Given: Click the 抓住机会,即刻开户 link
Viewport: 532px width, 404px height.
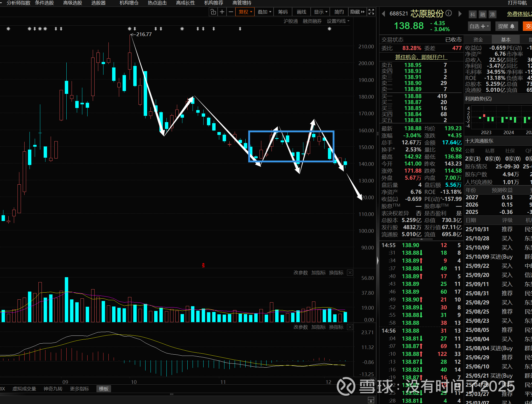Looking at the screenshot, I should 420,57.
